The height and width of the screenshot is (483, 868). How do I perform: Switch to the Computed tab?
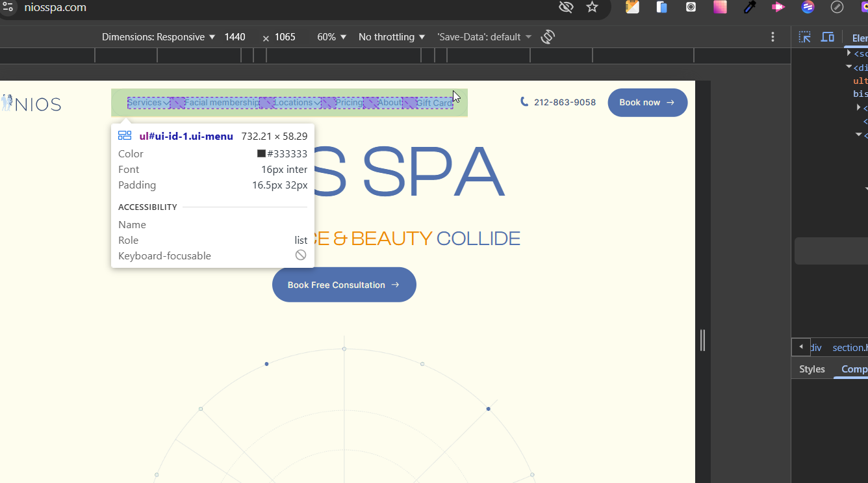854,369
